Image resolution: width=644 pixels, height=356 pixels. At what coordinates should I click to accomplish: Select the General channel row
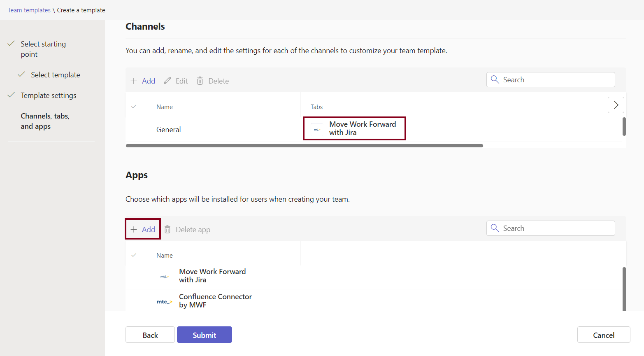[168, 130]
